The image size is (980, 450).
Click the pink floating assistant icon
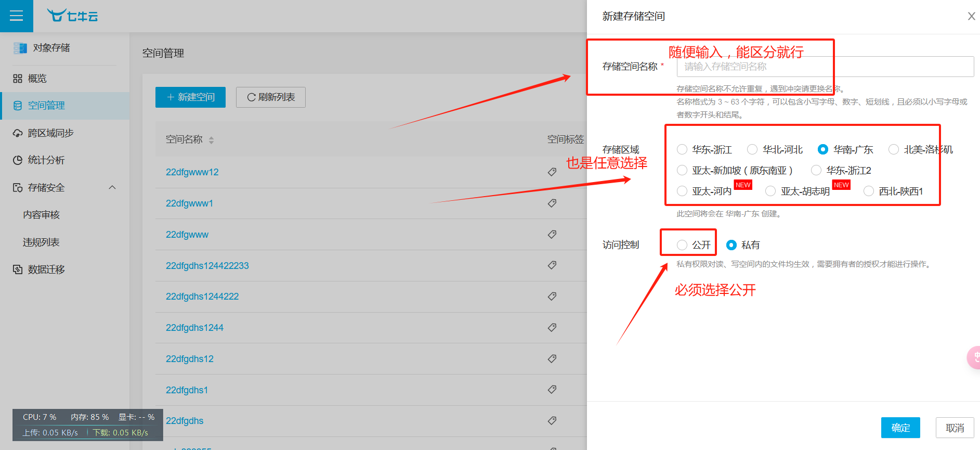[x=973, y=357]
